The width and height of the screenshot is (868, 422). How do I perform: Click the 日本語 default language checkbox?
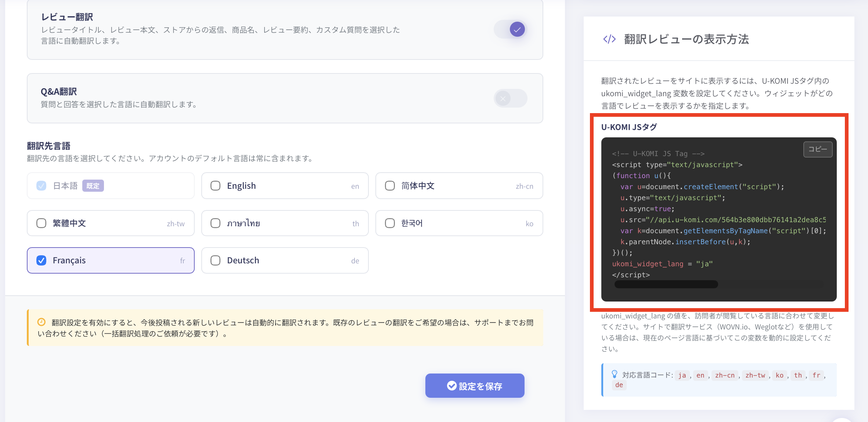[42, 186]
